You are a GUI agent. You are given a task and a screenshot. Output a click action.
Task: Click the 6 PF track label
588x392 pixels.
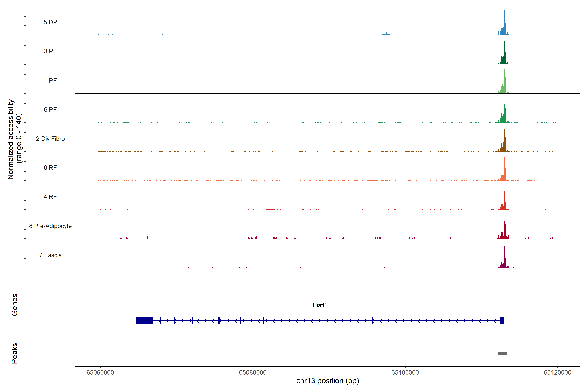pyautogui.click(x=50, y=109)
